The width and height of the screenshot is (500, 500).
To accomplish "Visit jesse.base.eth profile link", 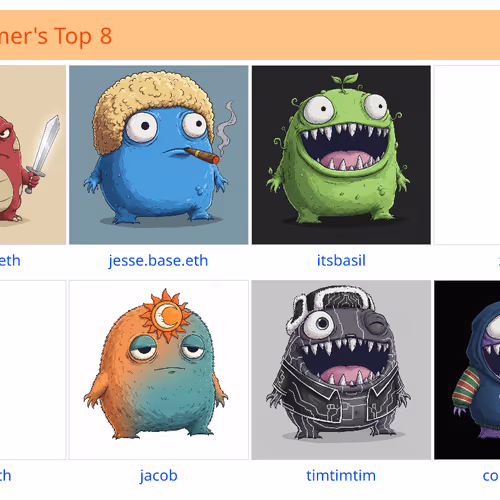I will point(158,261).
